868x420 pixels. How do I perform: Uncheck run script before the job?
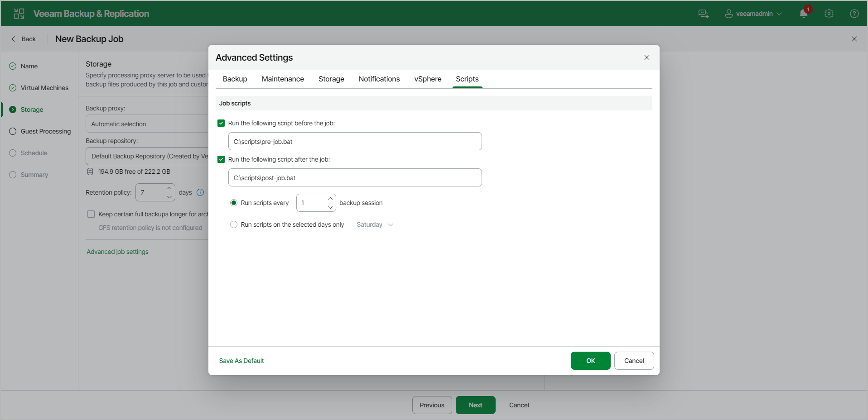[221, 123]
